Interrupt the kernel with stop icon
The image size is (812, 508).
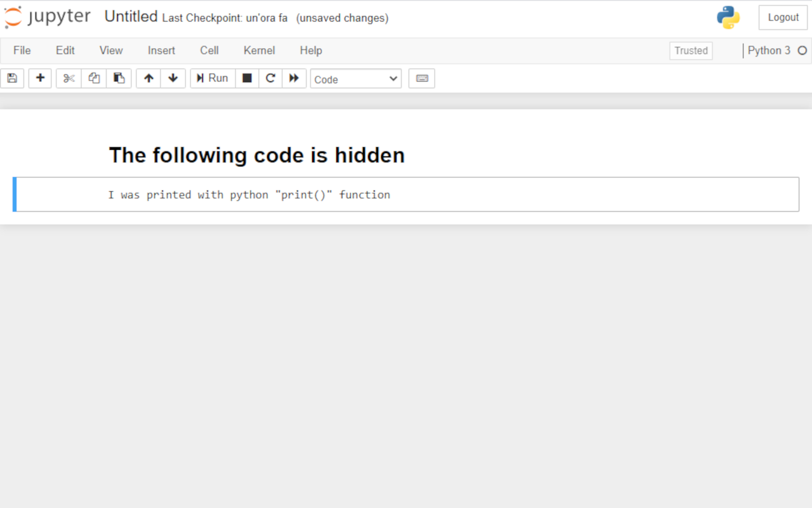pos(247,78)
